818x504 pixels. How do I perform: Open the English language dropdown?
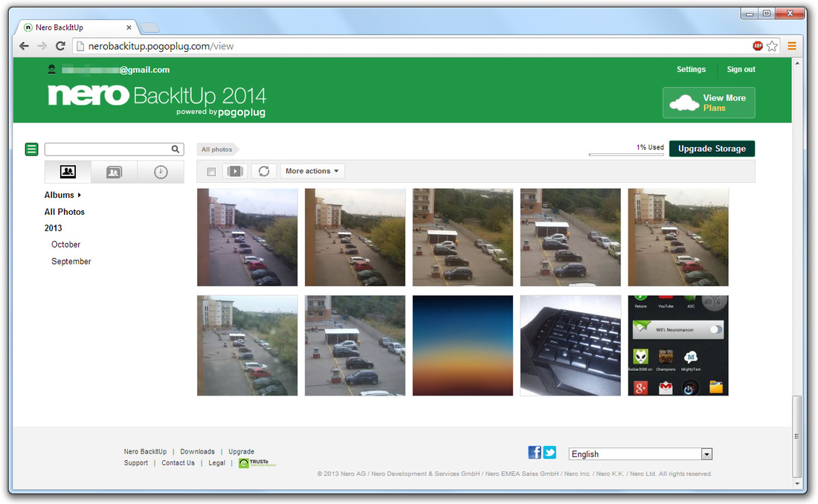(x=640, y=454)
